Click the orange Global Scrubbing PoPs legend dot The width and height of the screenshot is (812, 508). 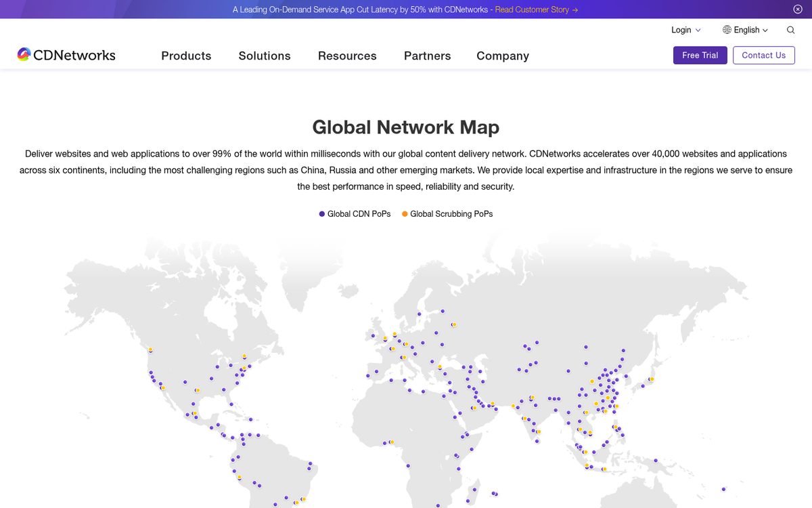click(x=405, y=214)
